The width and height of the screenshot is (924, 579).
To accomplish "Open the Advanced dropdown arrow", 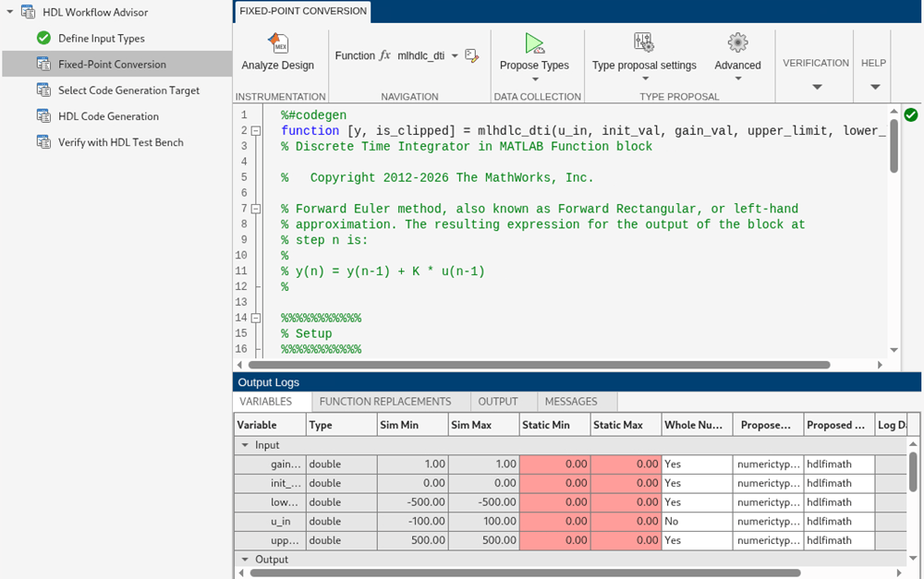I will tap(737, 78).
